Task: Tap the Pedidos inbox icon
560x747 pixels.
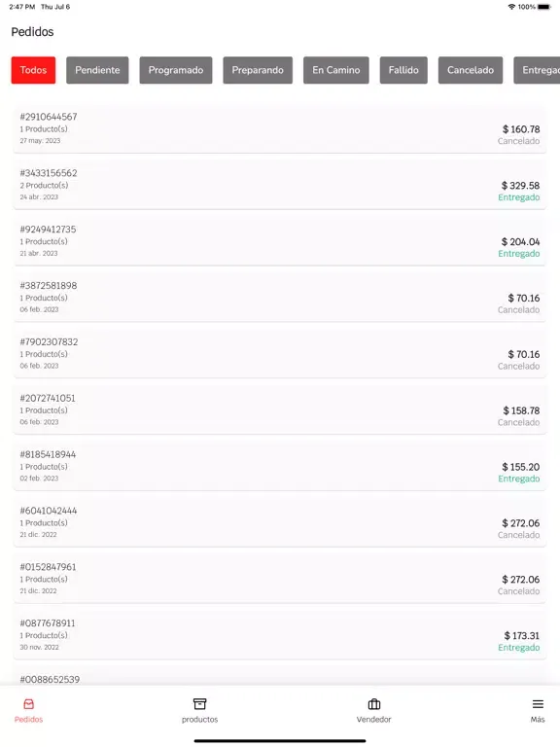Action: coord(28,704)
